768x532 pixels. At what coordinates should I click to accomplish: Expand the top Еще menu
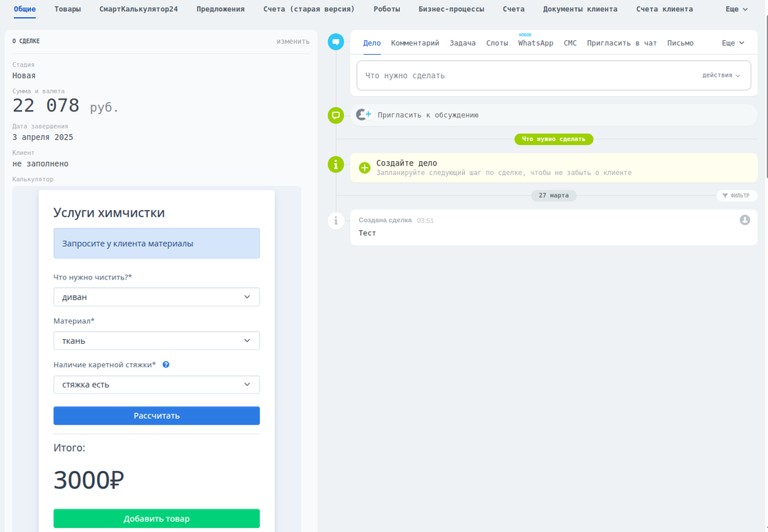point(736,9)
